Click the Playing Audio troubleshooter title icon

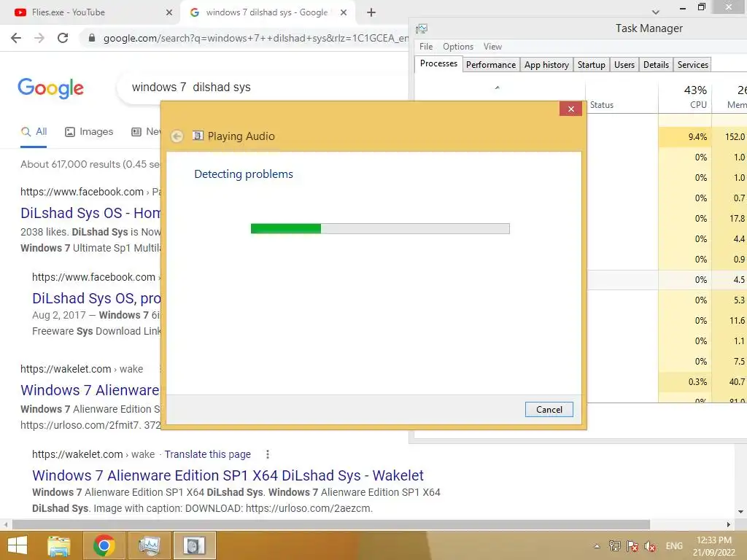(198, 136)
